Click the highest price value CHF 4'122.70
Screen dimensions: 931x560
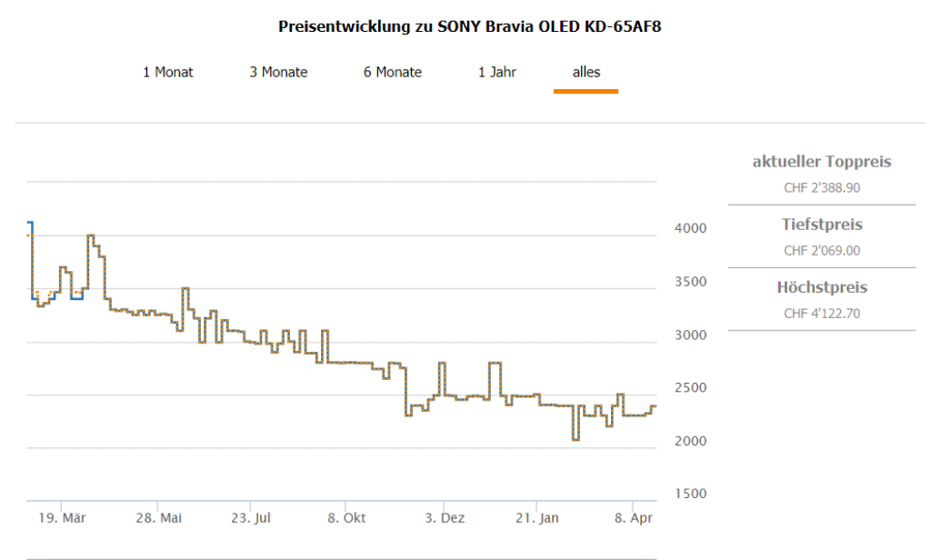[822, 314]
